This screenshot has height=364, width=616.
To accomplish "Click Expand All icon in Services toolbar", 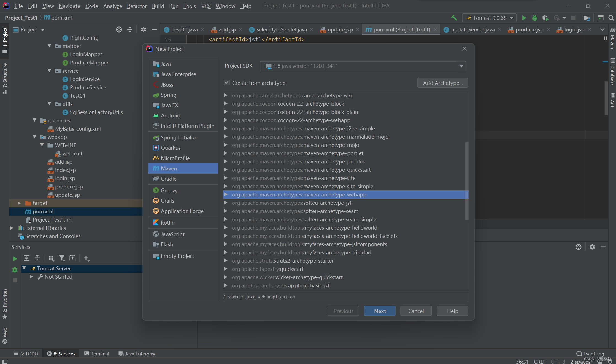I will [x=26, y=258].
